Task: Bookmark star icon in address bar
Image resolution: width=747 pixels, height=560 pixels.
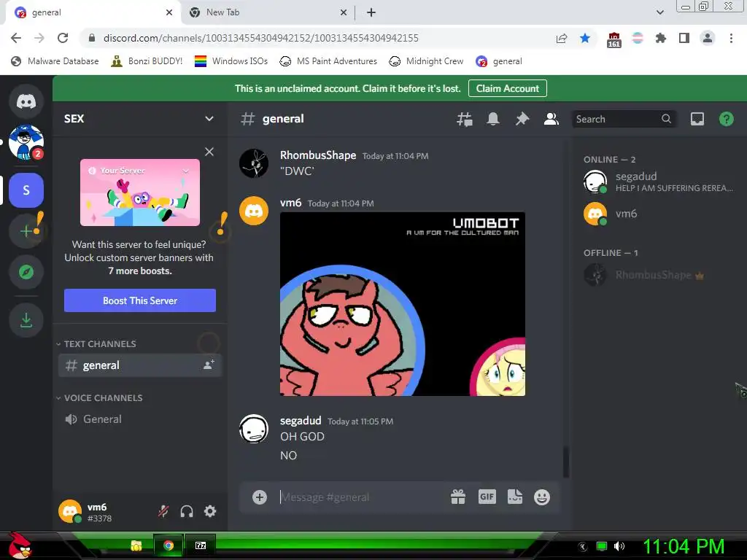Action: pos(585,38)
